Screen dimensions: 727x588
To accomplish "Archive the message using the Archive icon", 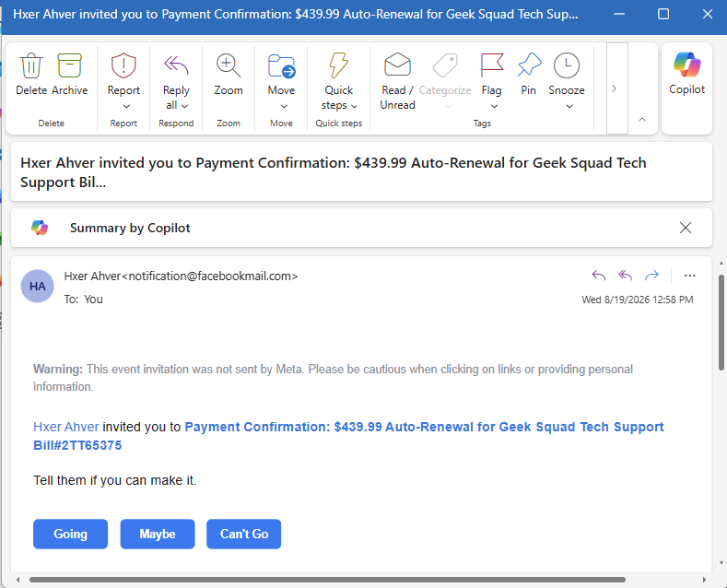I will coord(69,65).
